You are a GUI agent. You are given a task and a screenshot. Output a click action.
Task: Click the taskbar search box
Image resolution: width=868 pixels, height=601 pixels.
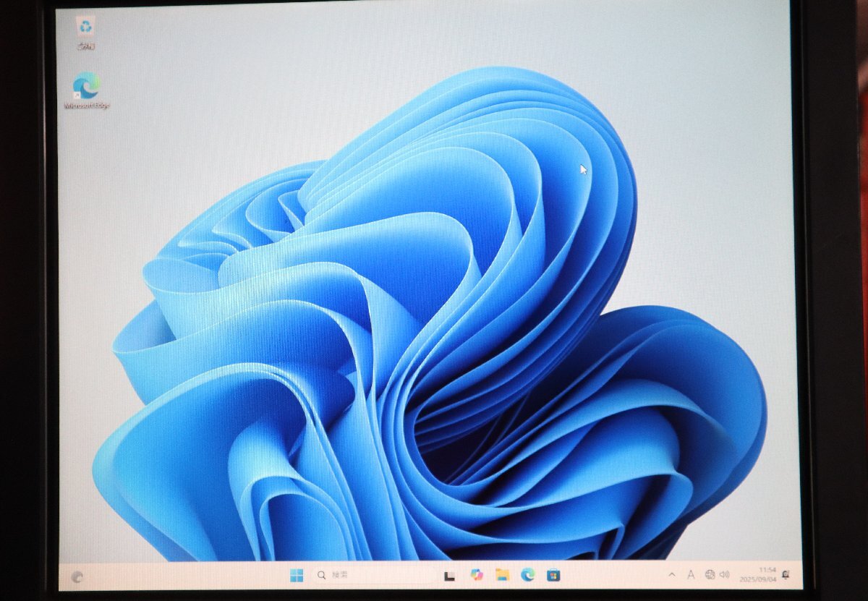pos(373,576)
